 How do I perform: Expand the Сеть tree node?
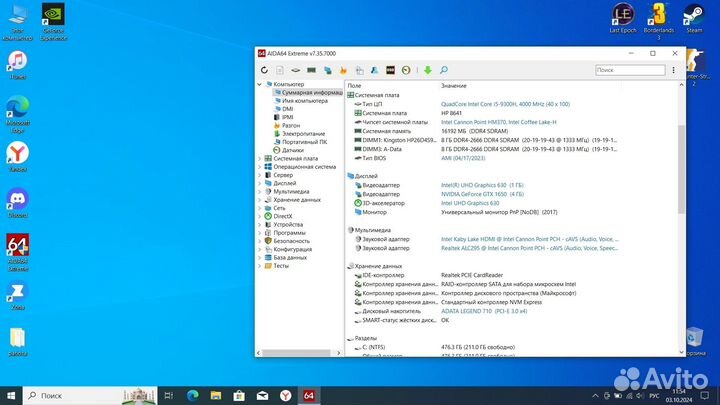(x=259, y=208)
